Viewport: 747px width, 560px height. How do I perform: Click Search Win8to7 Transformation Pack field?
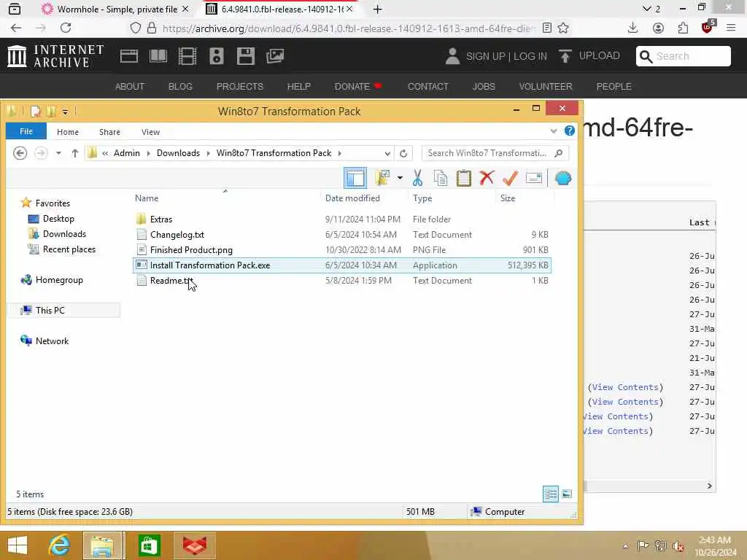point(495,153)
